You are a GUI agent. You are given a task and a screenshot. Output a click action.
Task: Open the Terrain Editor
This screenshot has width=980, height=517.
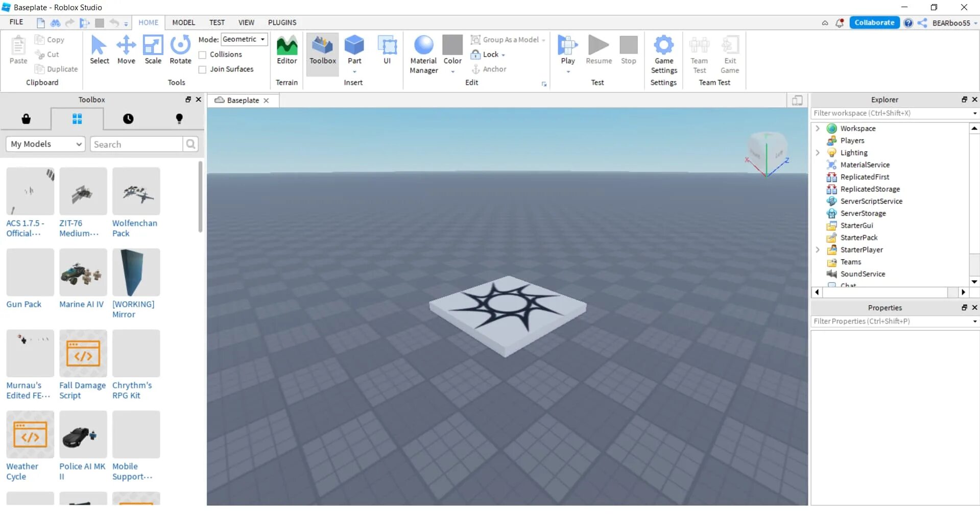[x=286, y=50]
